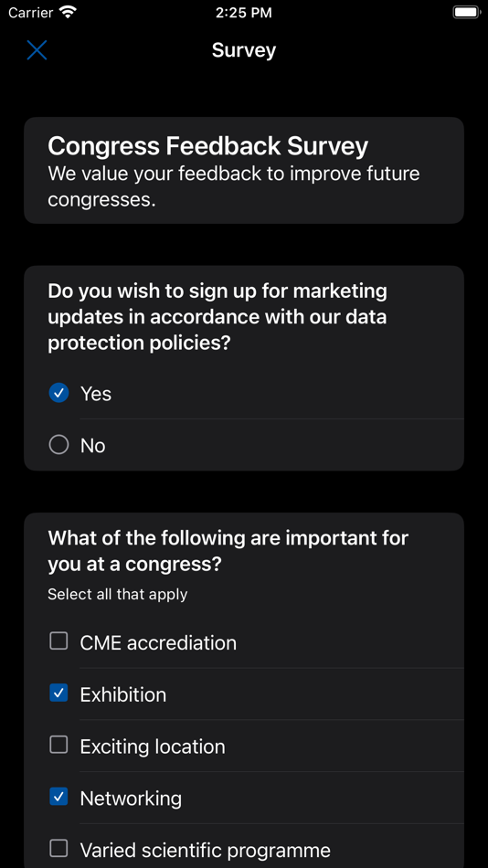Check the CME accrediation checkbox
The width and height of the screenshot is (488, 868).
coord(58,641)
